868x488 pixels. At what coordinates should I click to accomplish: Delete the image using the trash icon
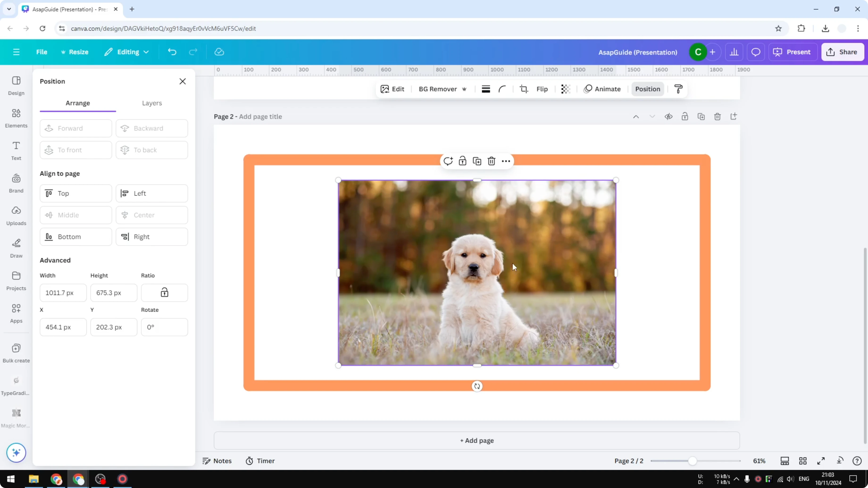[491, 161]
